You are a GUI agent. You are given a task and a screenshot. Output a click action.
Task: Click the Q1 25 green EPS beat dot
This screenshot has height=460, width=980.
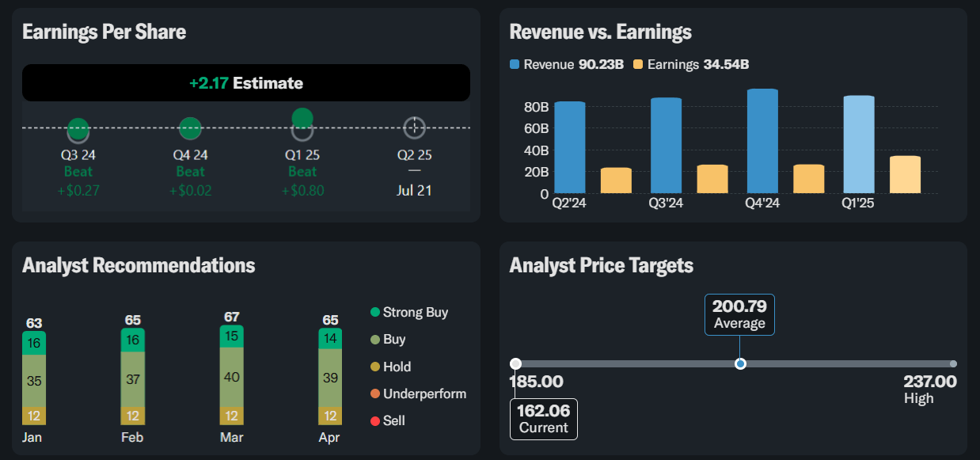pyautogui.click(x=302, y=119)
